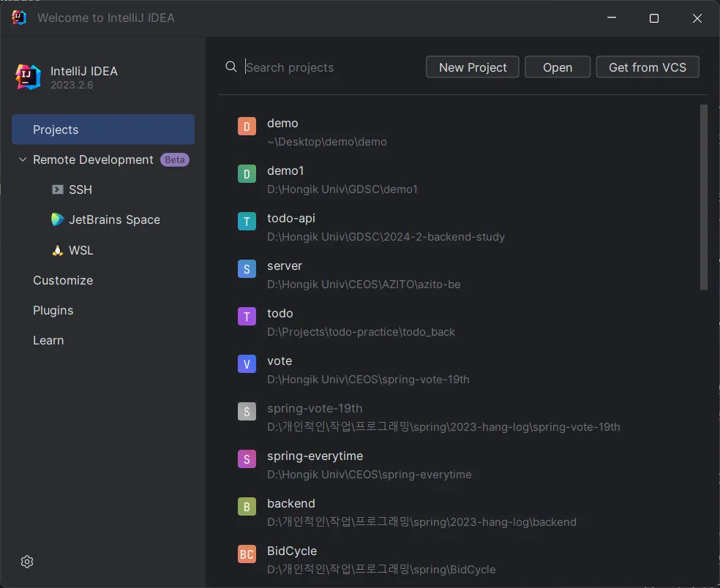
Task: Click path D:\Hongik Univ\CEOS\spring-vote-19th
Action: point(368,379)
